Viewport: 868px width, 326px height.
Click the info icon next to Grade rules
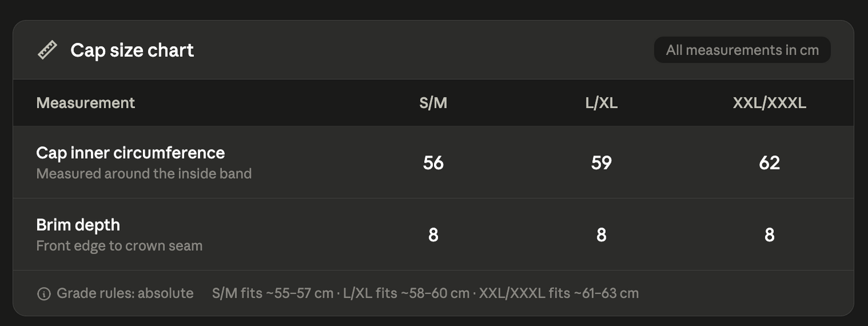pyautogui.click(x=43, y=294)
